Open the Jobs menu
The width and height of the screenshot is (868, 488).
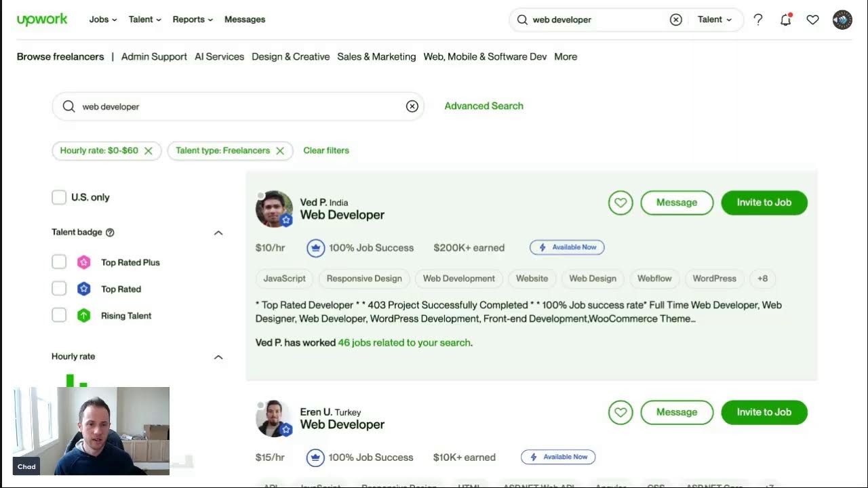coord(103,20)
